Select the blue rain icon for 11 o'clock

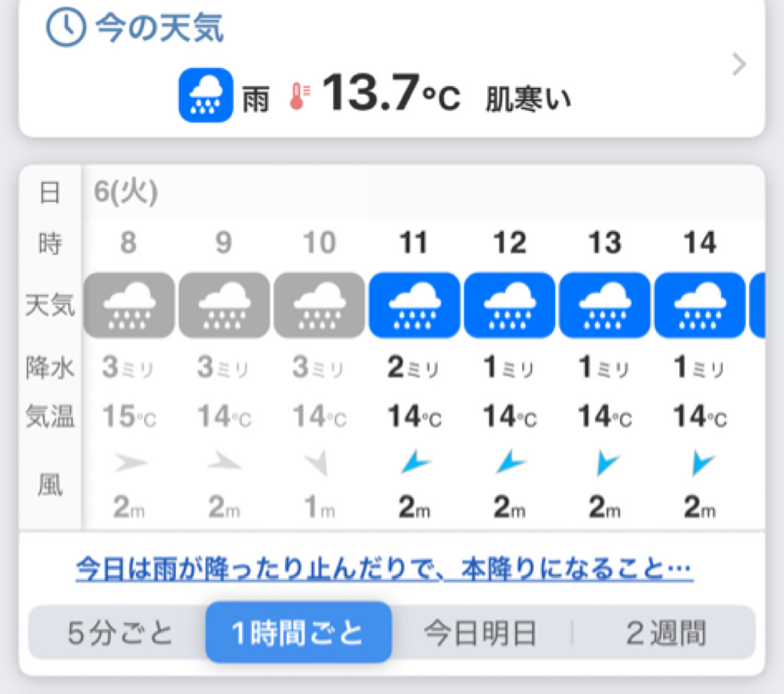point(414,305)
